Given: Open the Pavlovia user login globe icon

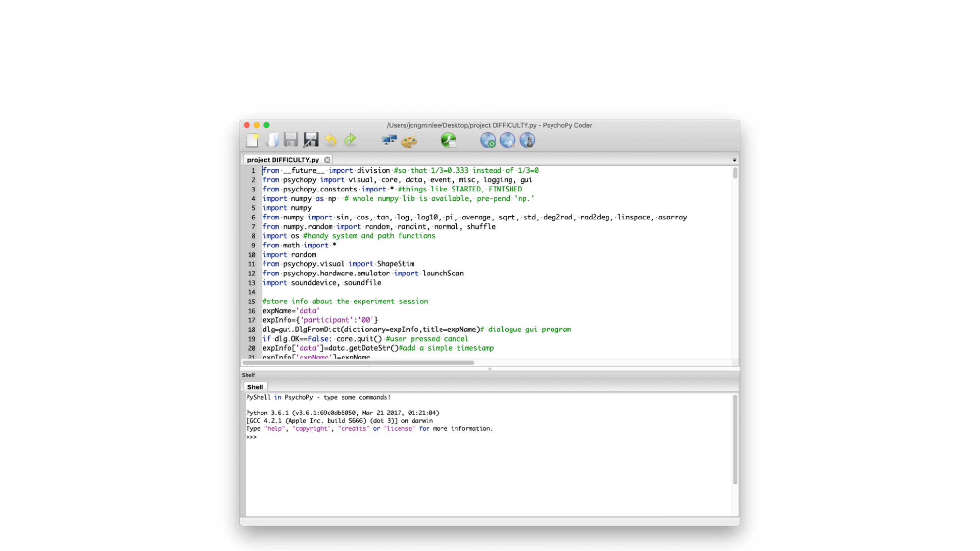Looking at the screenshot, I should (527, 140).
